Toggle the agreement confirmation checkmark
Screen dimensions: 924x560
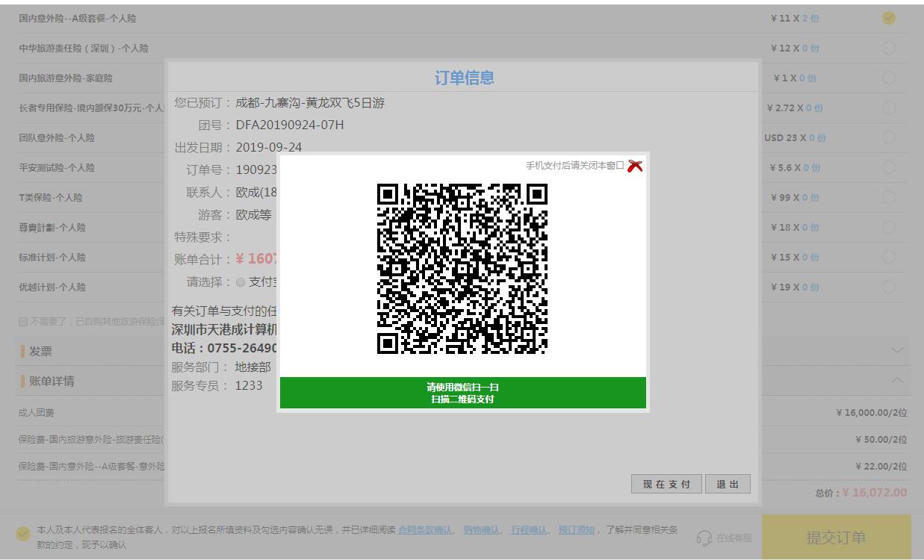pyautogui.click(x=23, y=534)
